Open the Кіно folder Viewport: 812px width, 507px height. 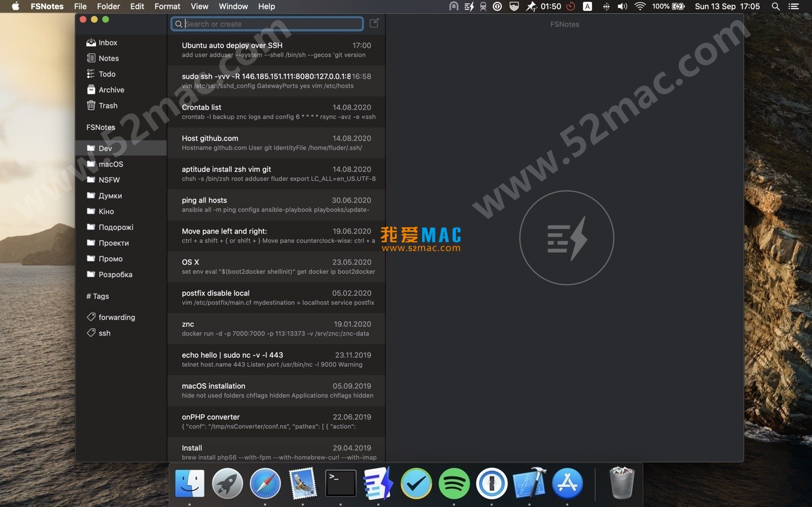pos(121,212)
